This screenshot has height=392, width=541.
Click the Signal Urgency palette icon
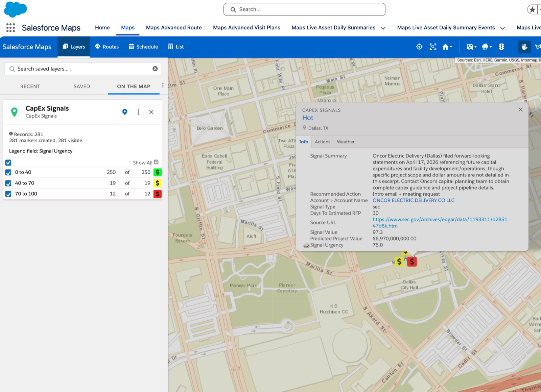(x=306, y=245)
